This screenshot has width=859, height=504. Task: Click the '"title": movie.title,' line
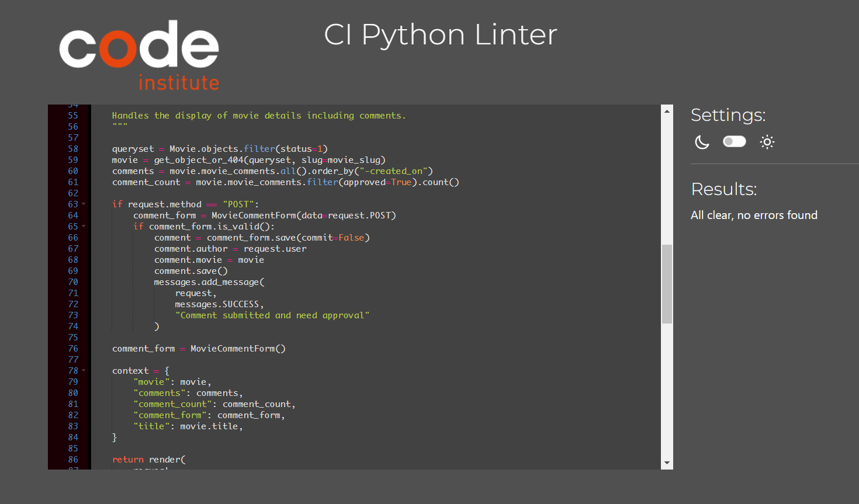pyautogui.click(x=188, y=426)
